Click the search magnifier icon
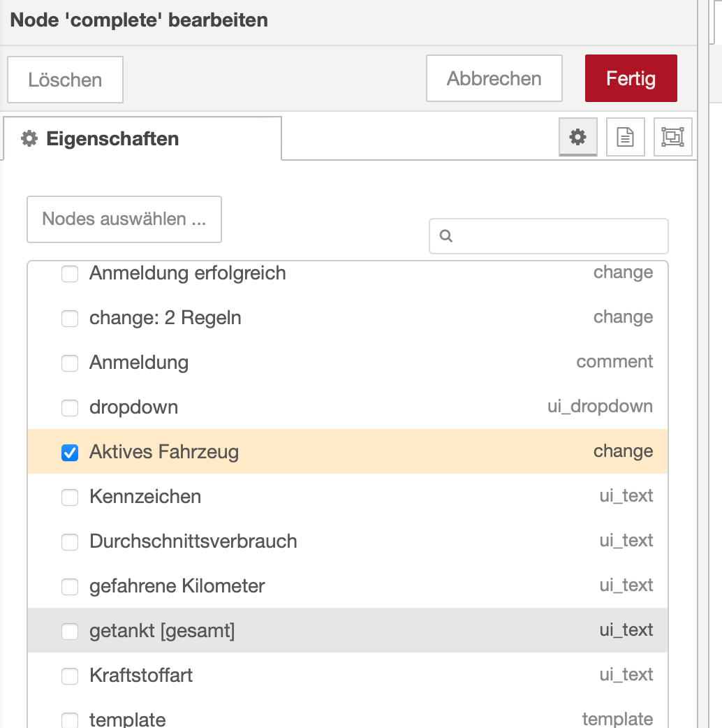 point(447,236)
